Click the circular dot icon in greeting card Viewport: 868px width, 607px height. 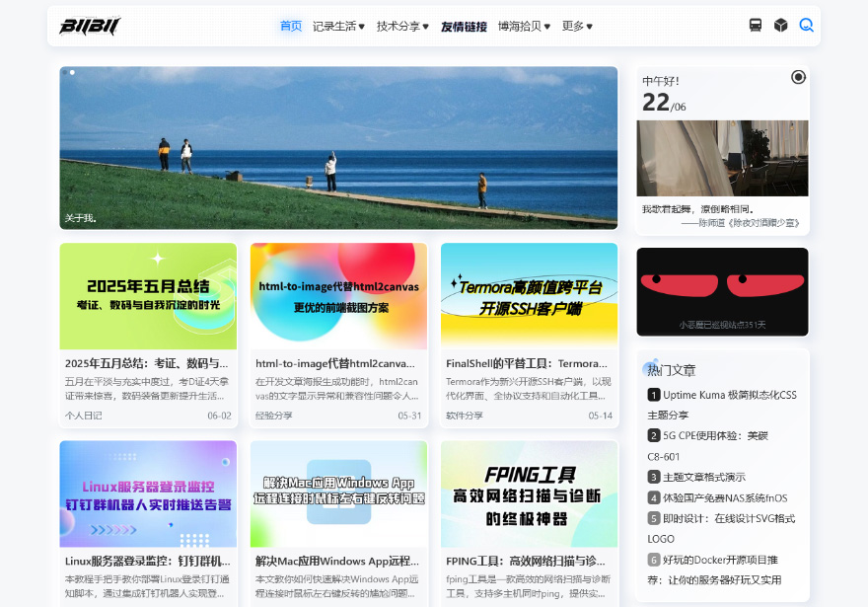tap(798, 77)
